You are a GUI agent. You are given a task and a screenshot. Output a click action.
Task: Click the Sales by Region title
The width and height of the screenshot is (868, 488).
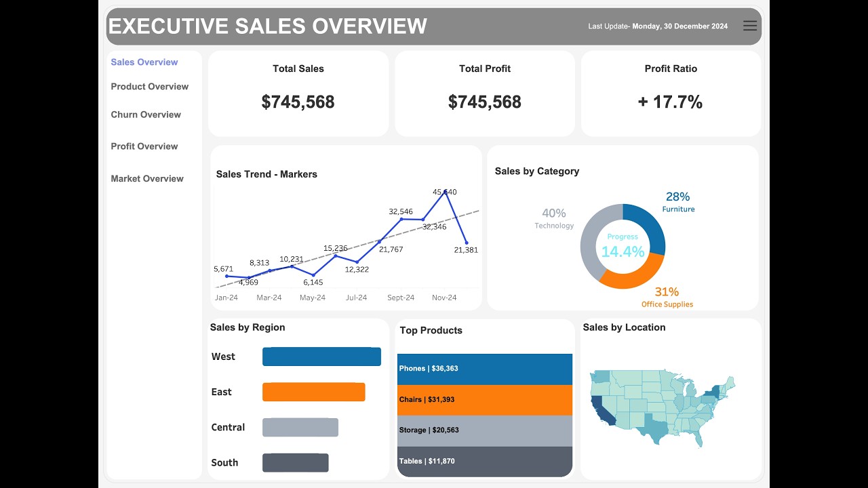pyautogui.click(x=248, y=327)
